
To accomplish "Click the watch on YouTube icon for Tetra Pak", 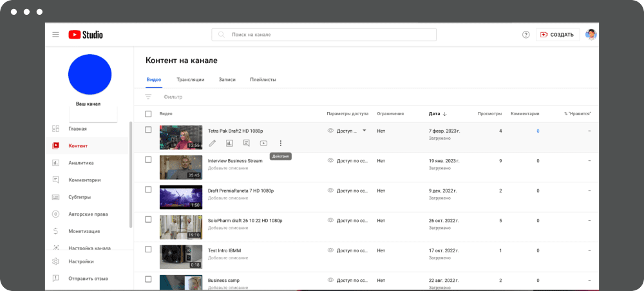I will (263, 143).
